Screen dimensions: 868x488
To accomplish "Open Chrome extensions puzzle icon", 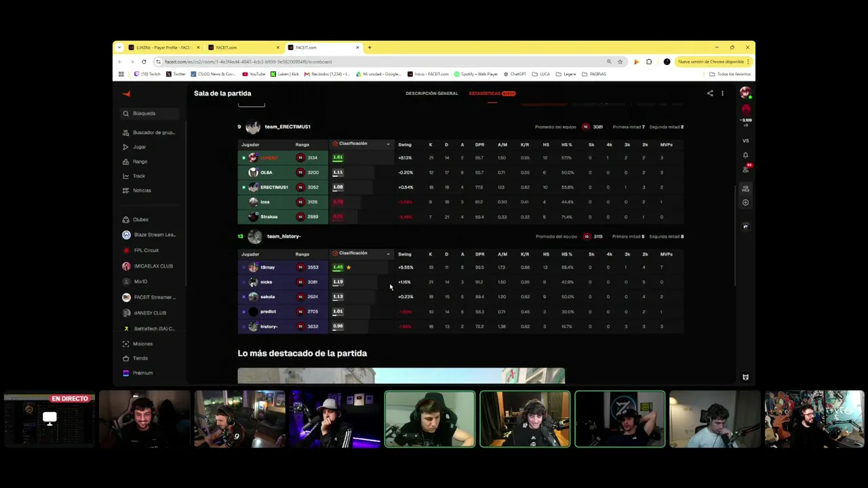I will pos(649,62).
